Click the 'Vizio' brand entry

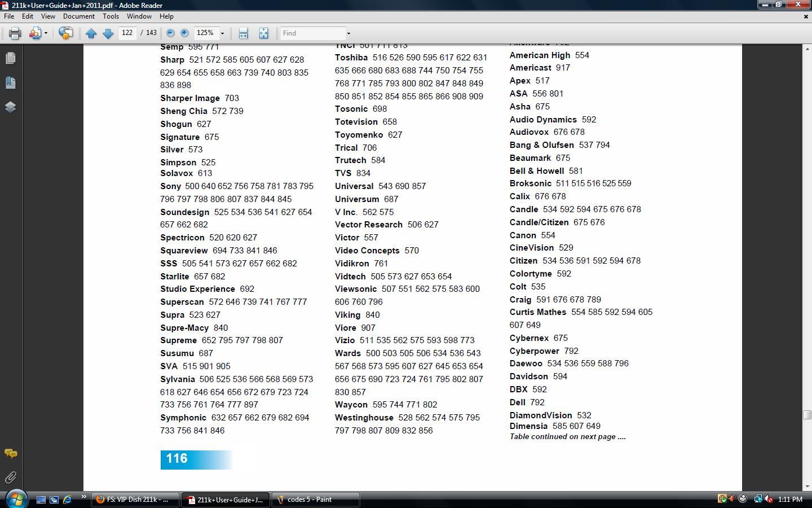(345, 340)
